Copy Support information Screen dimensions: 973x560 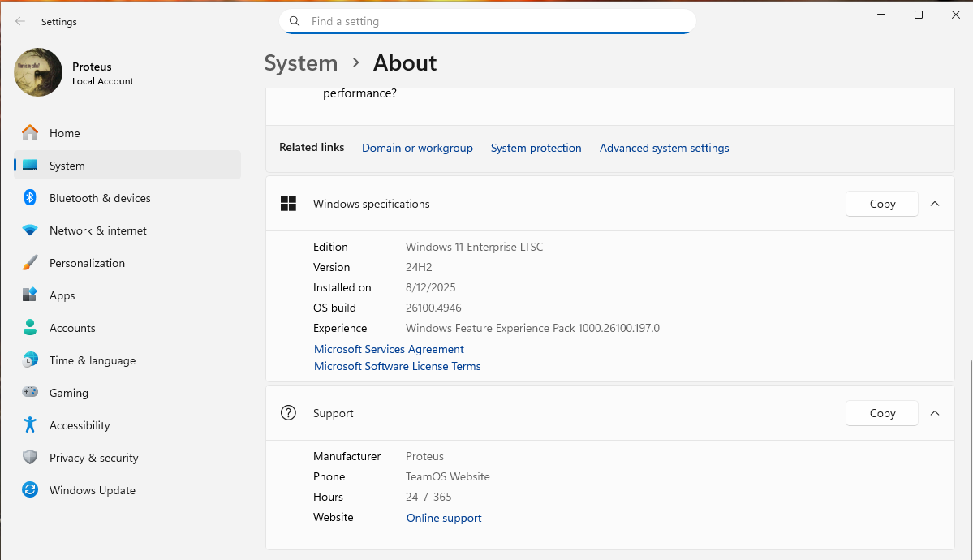tap(882, 413)
